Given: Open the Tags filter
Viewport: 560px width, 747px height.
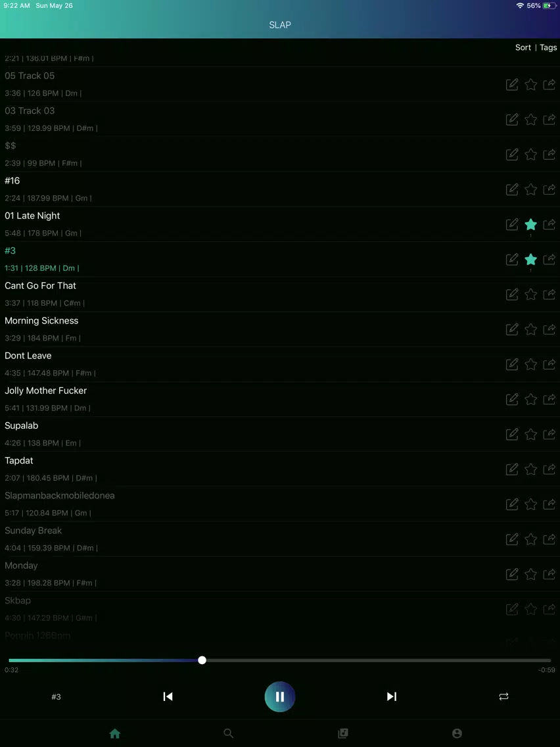Looking at the screenshot, I should point(548,47).
